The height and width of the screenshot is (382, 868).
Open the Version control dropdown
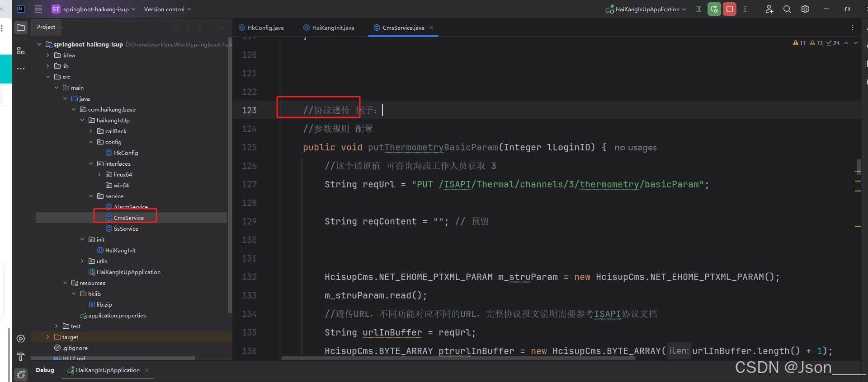[x=167, y=9]
